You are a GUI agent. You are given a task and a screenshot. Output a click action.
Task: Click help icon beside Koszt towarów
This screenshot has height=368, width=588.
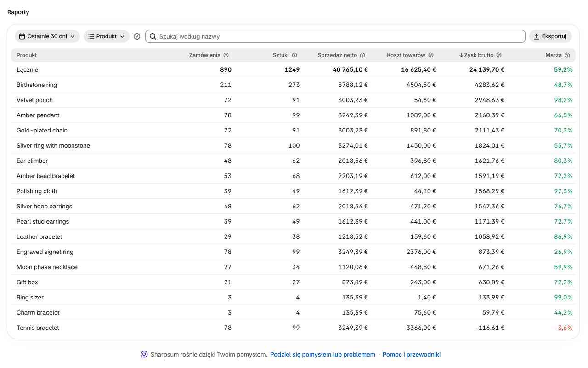coord(431,55)
